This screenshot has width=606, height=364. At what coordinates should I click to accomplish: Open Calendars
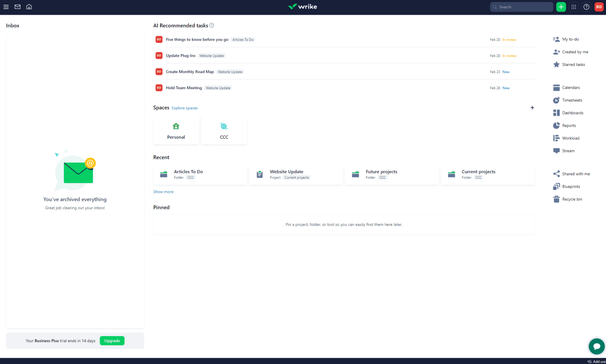(566, 88)
